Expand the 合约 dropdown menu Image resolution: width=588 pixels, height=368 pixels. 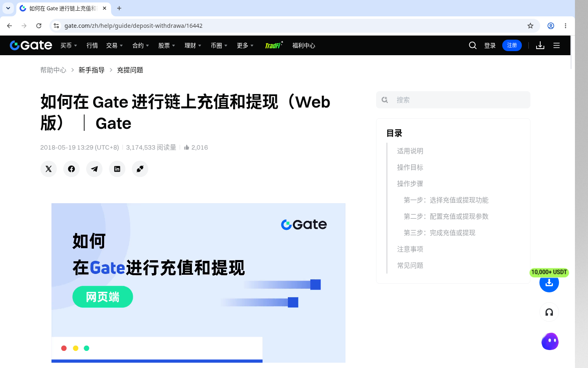(140, 45)
